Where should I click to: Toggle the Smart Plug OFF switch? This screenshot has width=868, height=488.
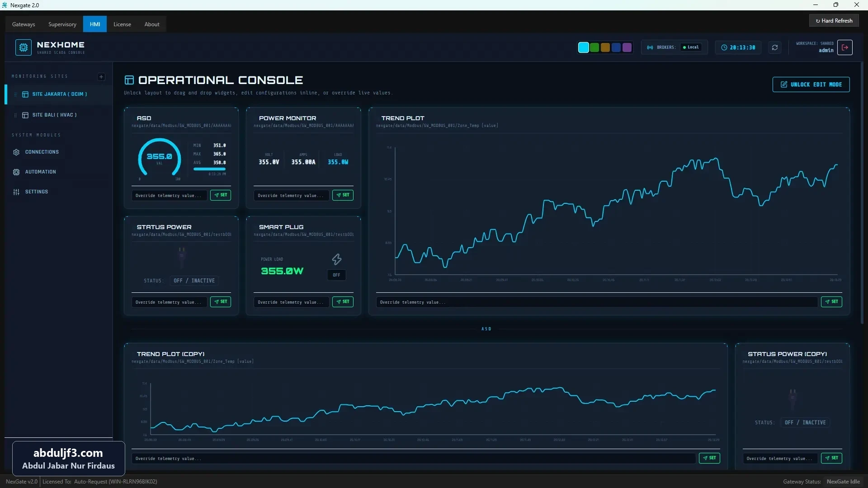[337, 275]
